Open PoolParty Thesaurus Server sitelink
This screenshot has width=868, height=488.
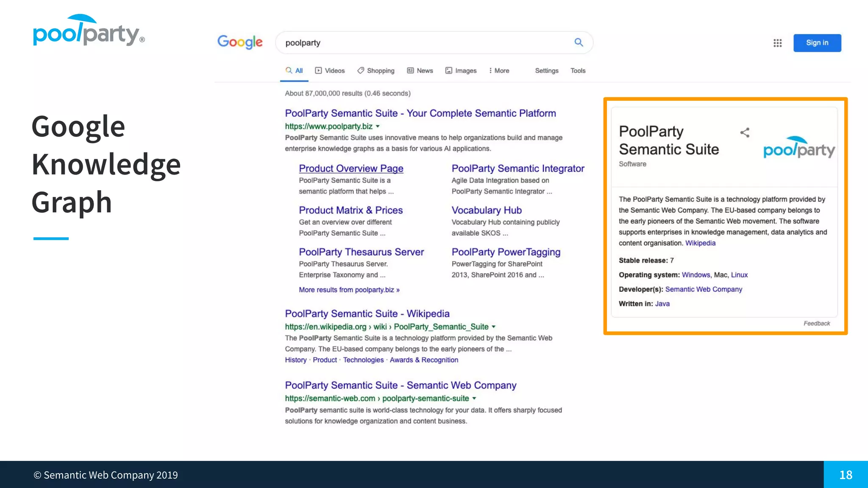click(x=362, y=252)
